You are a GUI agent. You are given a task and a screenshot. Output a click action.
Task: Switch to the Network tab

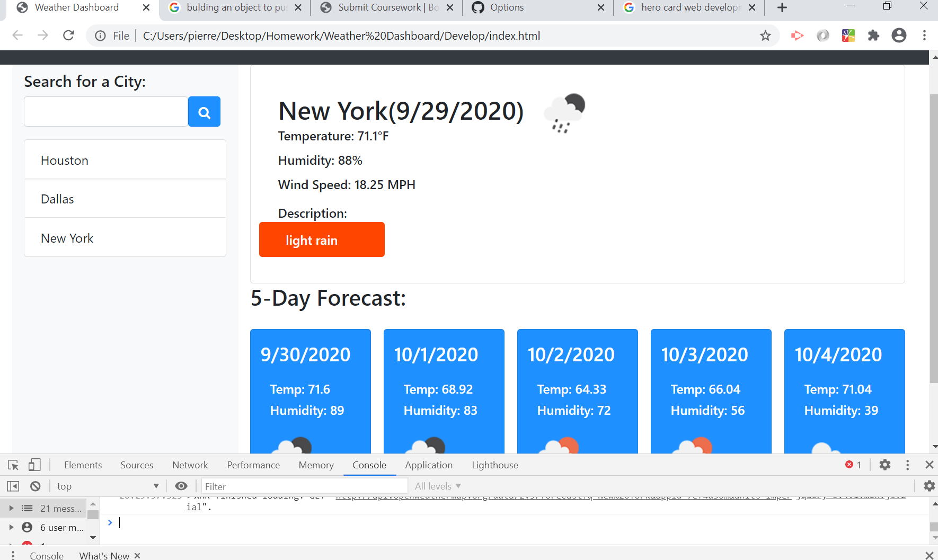coord(190,465)
